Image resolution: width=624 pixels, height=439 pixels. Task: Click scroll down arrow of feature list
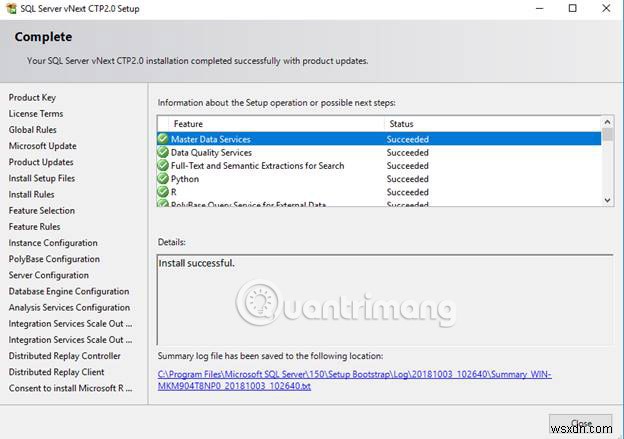coord(607,200)
